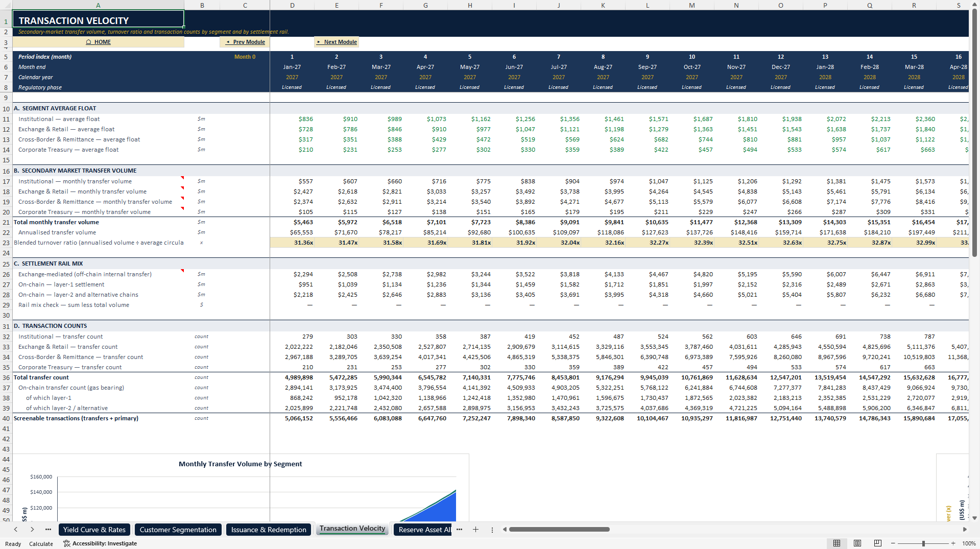Click the horizontal scrollbar thumb
Viewport: 980px width, 549px height.
point(559,530)
